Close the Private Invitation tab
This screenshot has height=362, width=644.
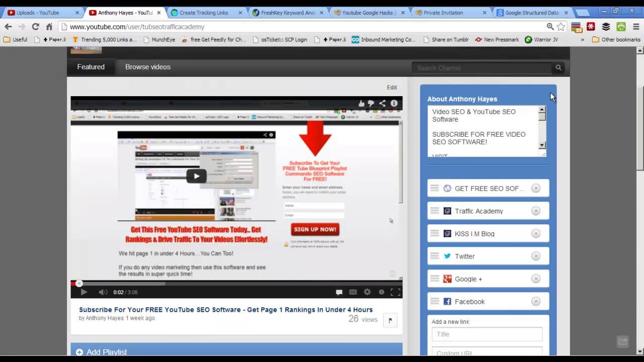485,13
